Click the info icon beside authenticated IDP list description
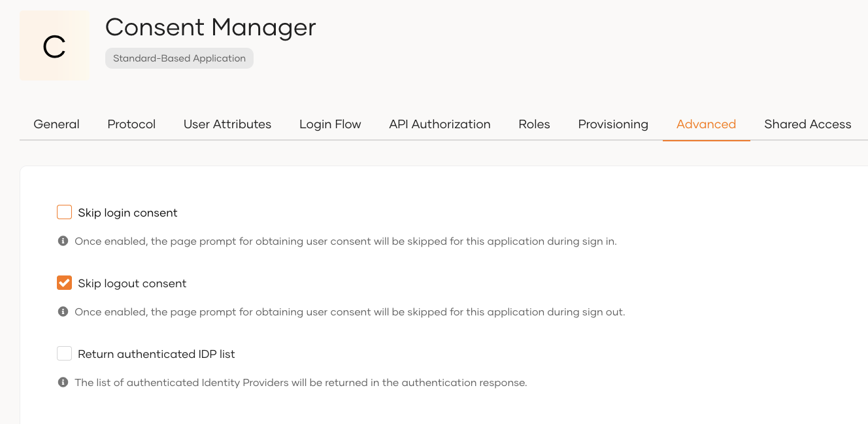Screen dimensions: 868x424 tap(63, 382)
